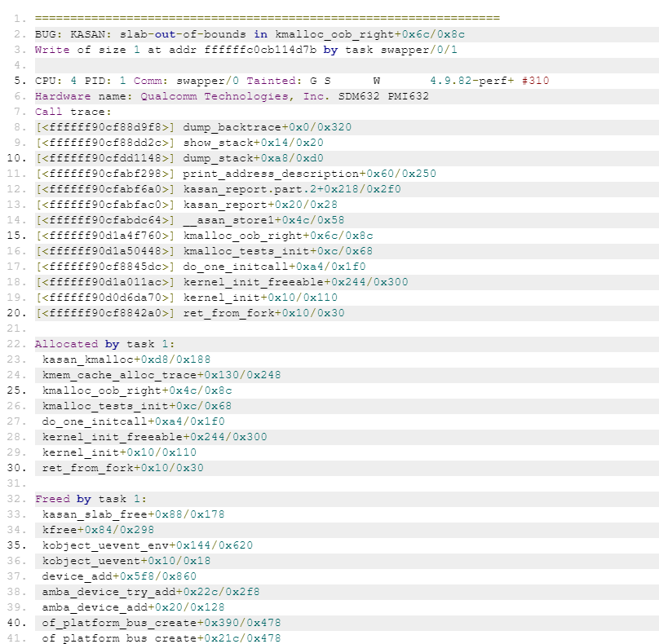
Task: Click the Freed by task 1 heading
Action: (91, 499)
